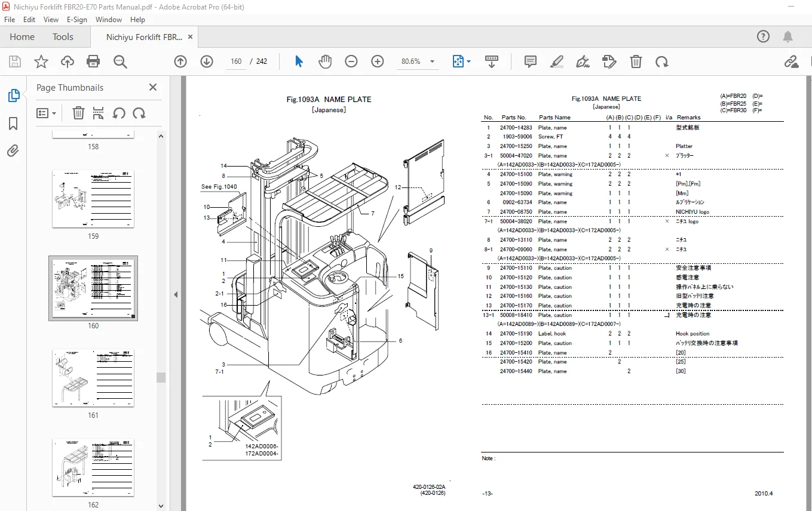Viewport: 812px width, 511px height.
Task: Open the E-Sign menu
Action: tap(77, 20)
